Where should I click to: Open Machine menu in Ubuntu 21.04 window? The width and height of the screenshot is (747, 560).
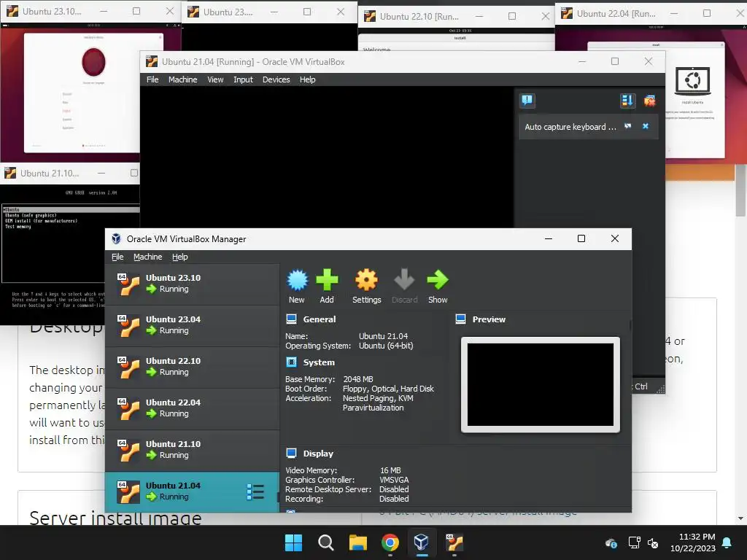point(182,79)
